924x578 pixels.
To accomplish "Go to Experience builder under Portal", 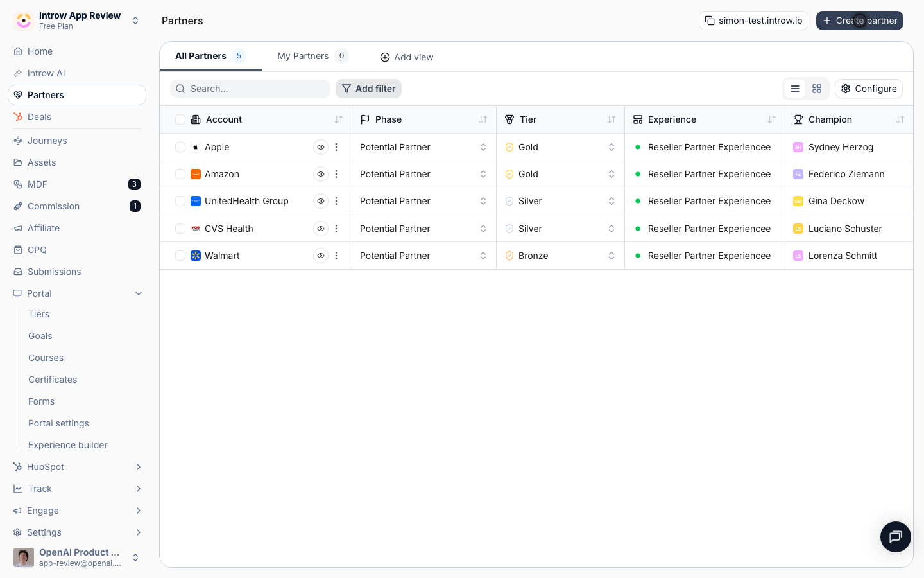I will pyautogui.click(x=67, y=445).
